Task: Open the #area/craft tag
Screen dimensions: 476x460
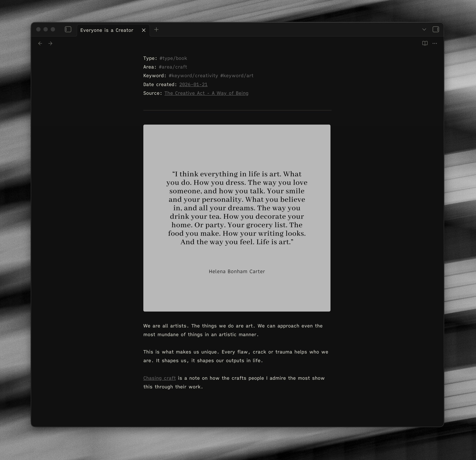Action: pos(173,67)
